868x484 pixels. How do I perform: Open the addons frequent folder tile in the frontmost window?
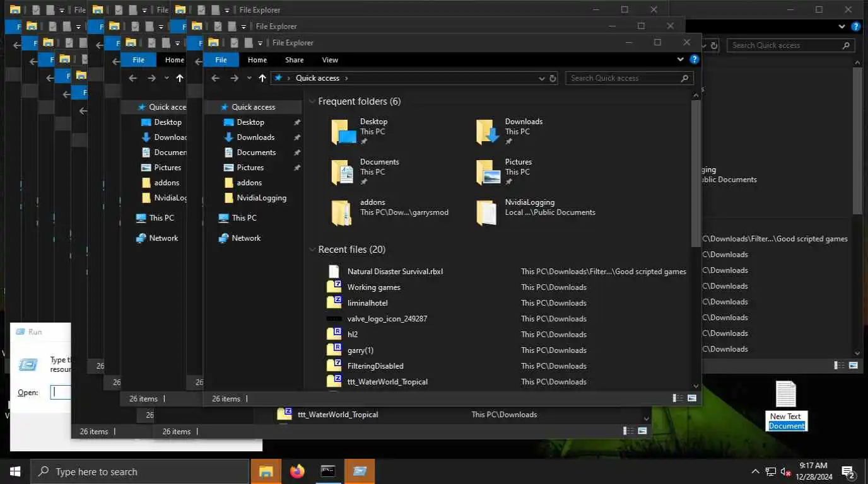pyautogui.click(x=391, y=212)
